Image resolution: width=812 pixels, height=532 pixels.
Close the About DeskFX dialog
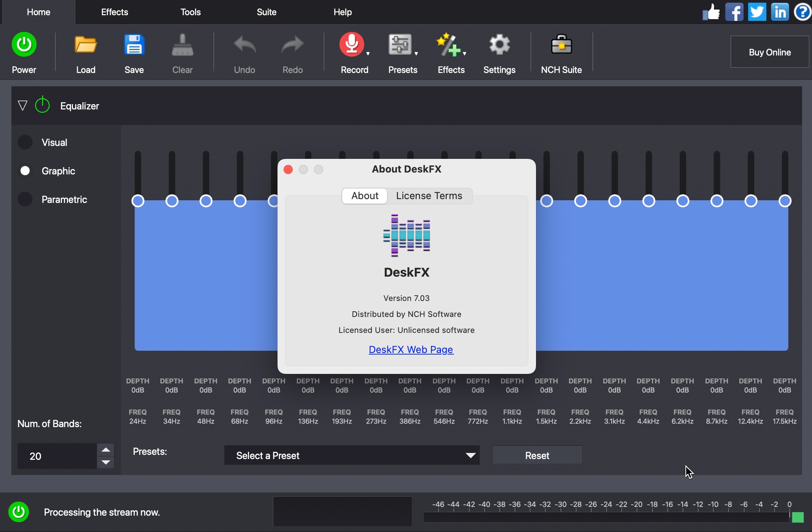click(288, 169)
